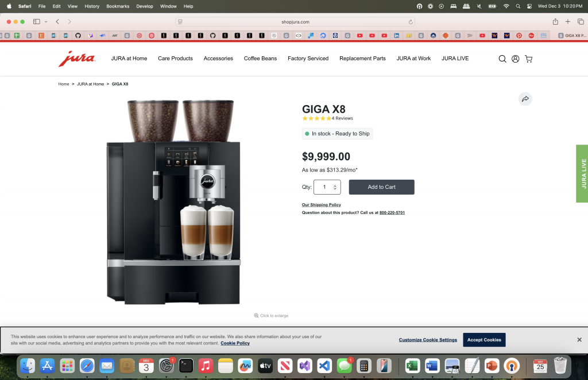
Task: Open the Coffee Beans menu
Action: click(260, 59)
